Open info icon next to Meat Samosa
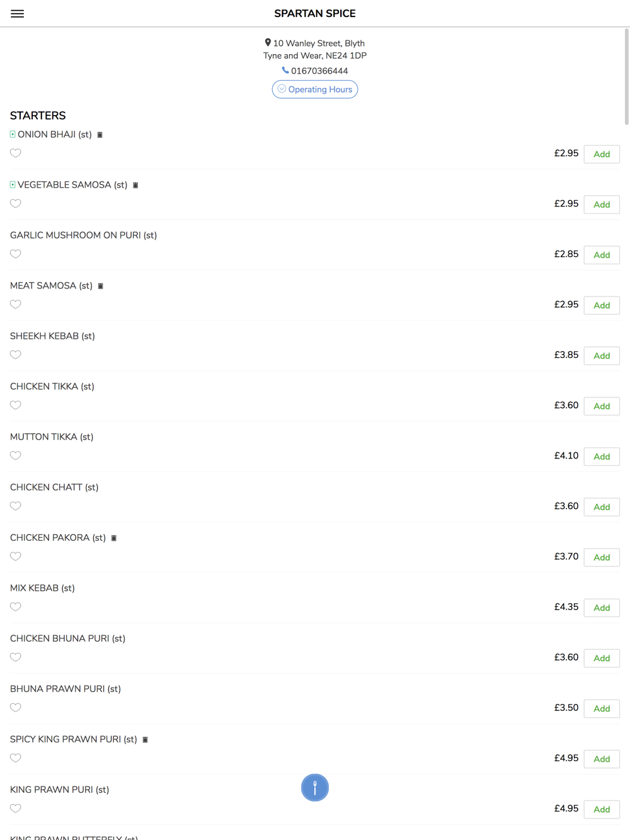Screen dimensions: 630x840 click(100, 286)
